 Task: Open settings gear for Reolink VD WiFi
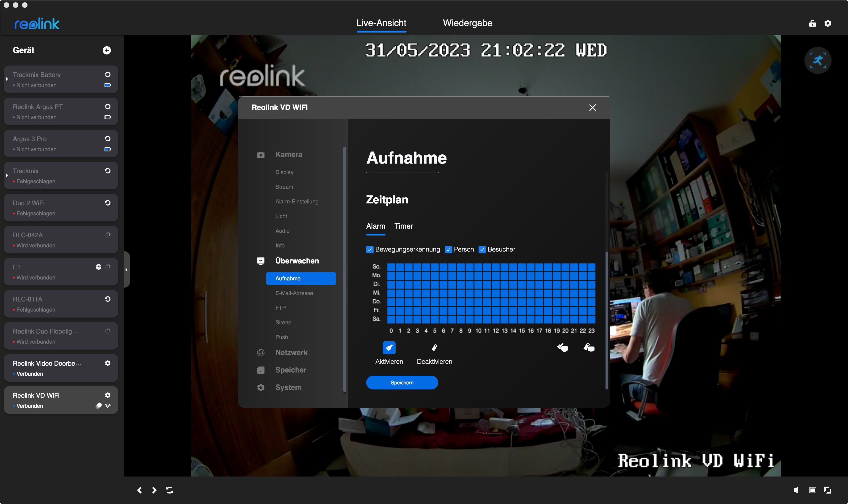click(x=108, y=395)
